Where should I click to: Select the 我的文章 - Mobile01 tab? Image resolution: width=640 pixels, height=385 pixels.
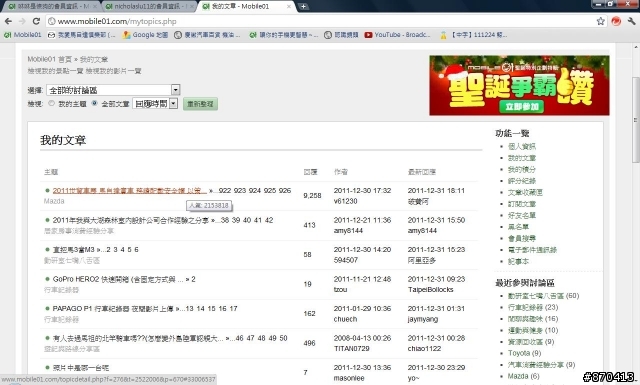pos(246,7)
